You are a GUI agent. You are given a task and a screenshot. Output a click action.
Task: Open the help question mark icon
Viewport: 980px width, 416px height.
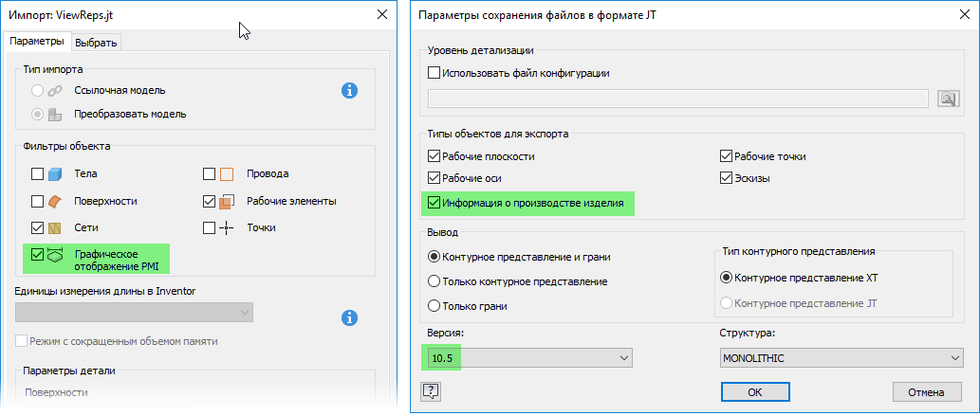pos(431,390)
